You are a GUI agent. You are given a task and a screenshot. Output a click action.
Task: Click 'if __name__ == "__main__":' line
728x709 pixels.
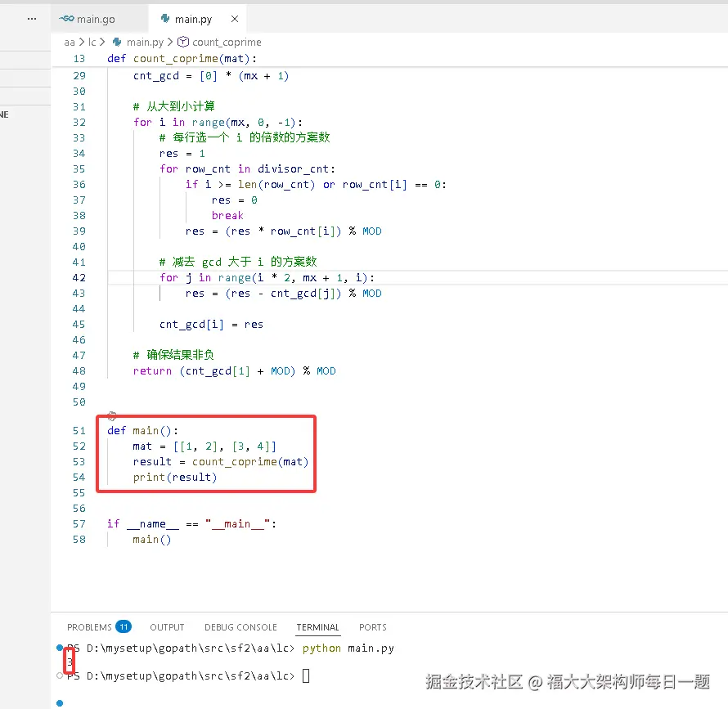[191, 524]
